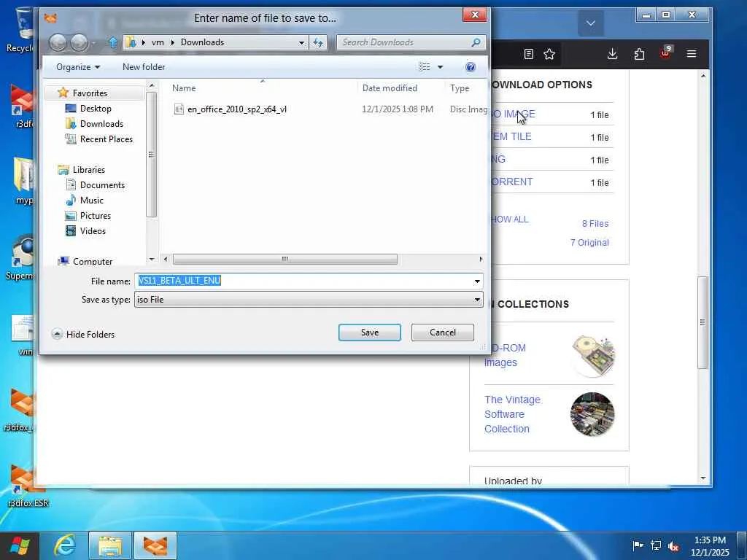The height and width of the screenshot is (560, 747).
Task: Click the muted volume tray icon
Action: [x=673, y=546]
